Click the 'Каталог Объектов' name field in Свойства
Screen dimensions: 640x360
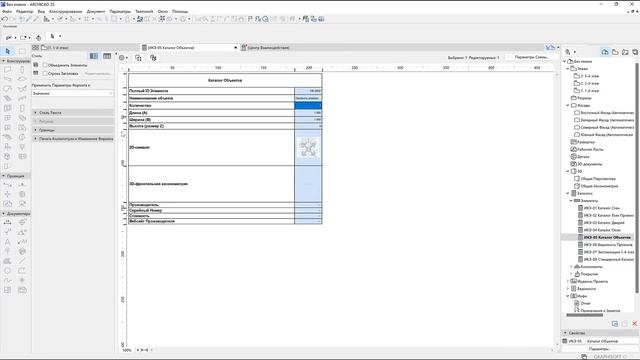(x=611, y=341)
